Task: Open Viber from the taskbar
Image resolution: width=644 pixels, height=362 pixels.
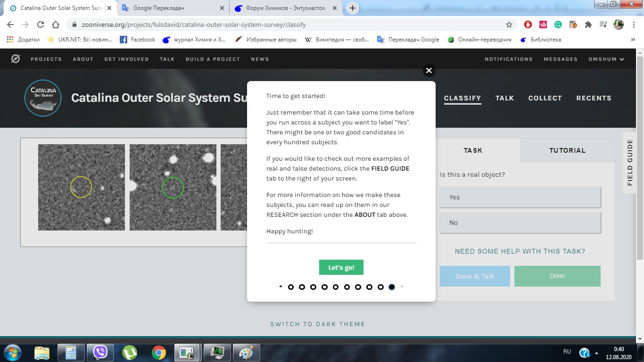Action: pyautogui.click(x=100, y=352)
